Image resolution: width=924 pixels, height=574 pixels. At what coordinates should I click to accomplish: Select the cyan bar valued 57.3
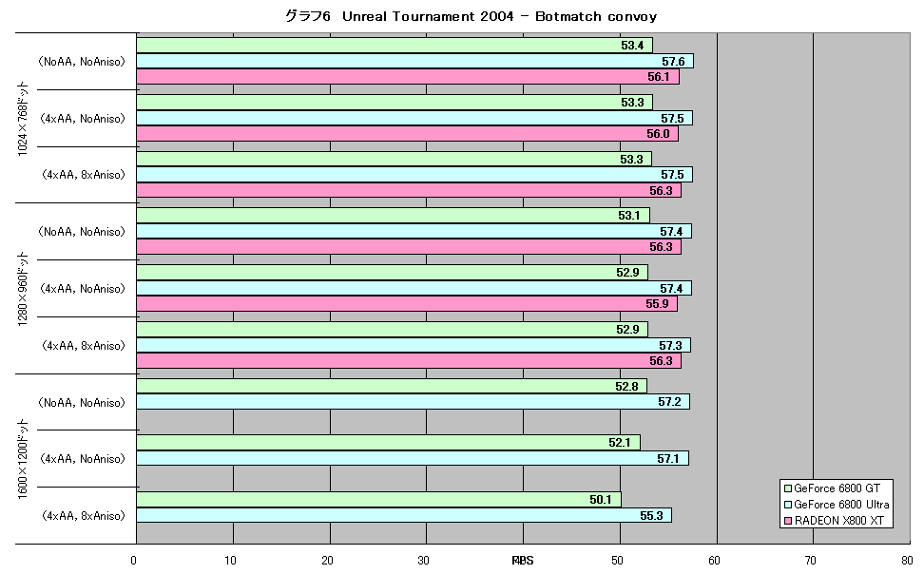tap(414, 345)
